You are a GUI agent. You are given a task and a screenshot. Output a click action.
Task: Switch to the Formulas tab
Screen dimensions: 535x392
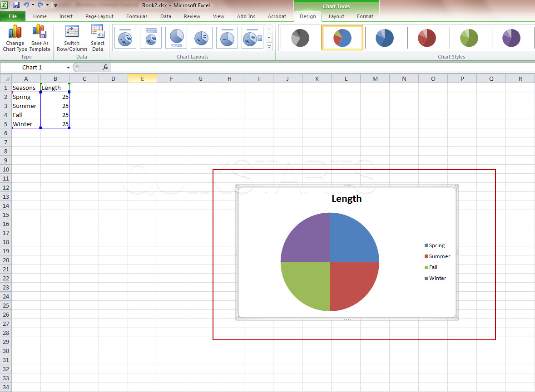tap(137, 16)
